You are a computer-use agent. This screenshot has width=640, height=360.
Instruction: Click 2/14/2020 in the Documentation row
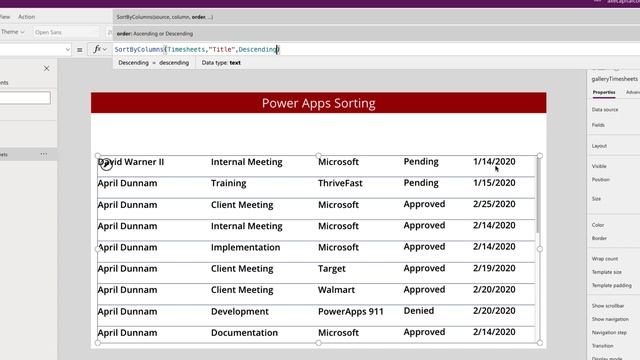point(494,332)
